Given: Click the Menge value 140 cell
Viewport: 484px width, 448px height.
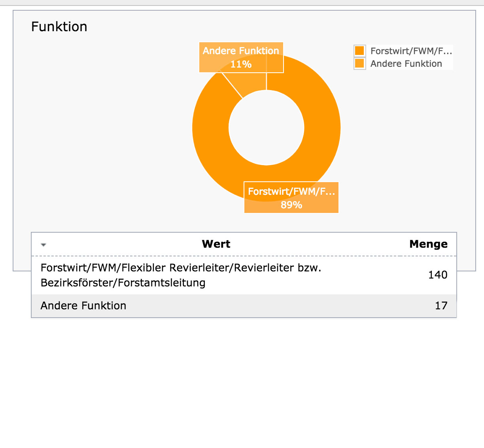Looking at the screenshot, I should coord(438,275).
